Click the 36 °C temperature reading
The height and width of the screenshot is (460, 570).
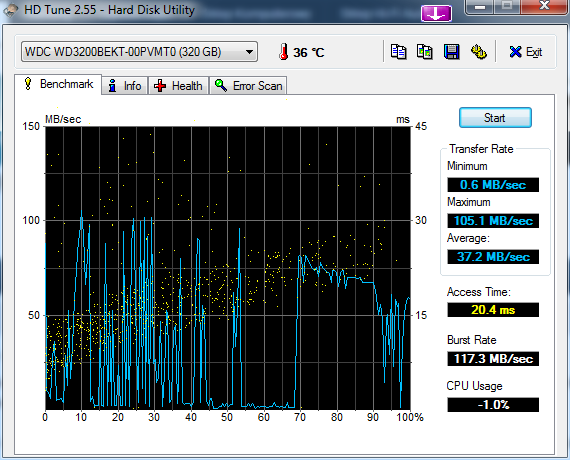[x=308, y=52]
